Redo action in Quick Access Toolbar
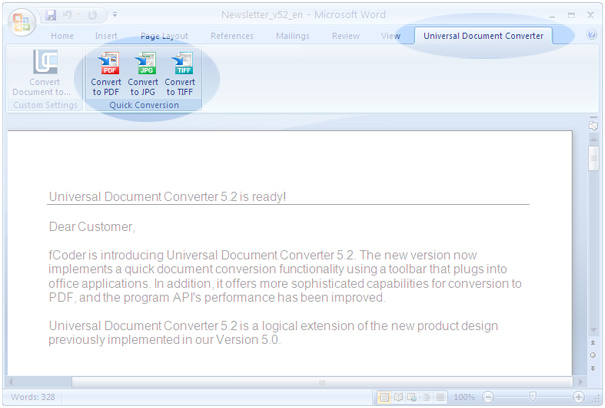This screenshot has width=605, height=408. click(x=93, y=15)
